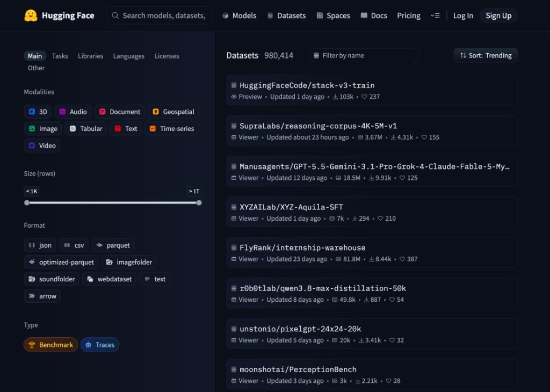Select the webdataset format filter
Viewport: 550px width, 392px height.
pyautogui.click(x=109, y=279)
